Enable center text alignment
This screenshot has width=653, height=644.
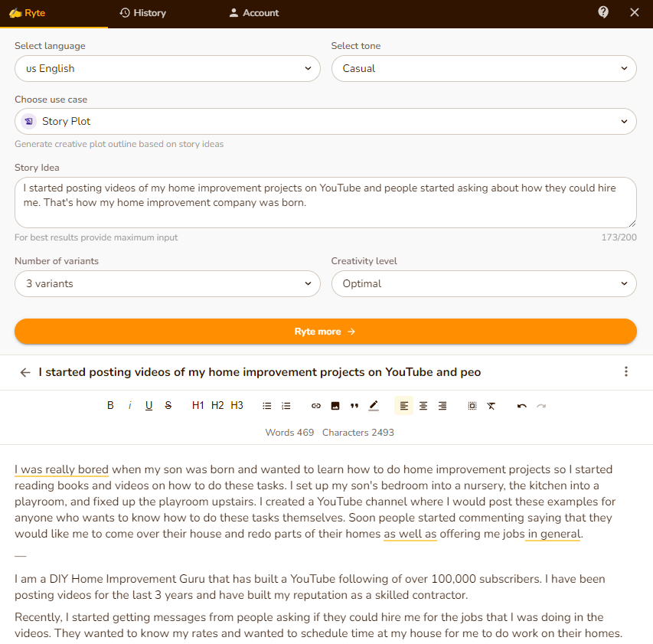pos(423,405)
